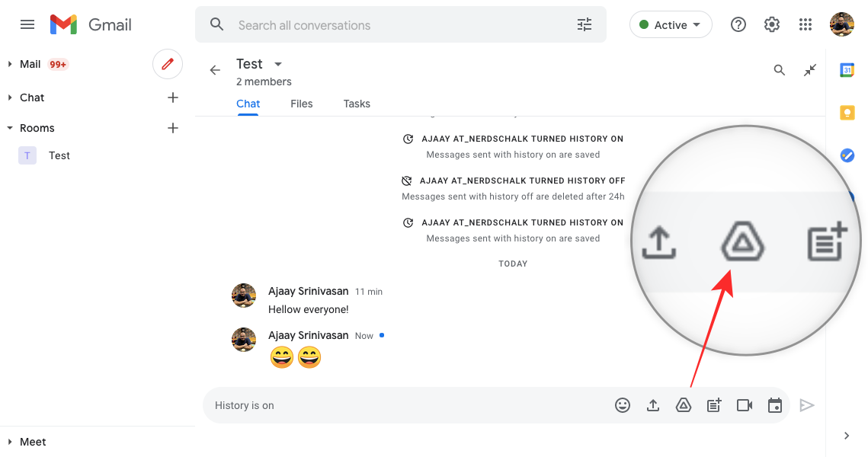This screenshot has width=868, height=457.
Task: Open the Test room name dropdown
Action: pos(278,64)
